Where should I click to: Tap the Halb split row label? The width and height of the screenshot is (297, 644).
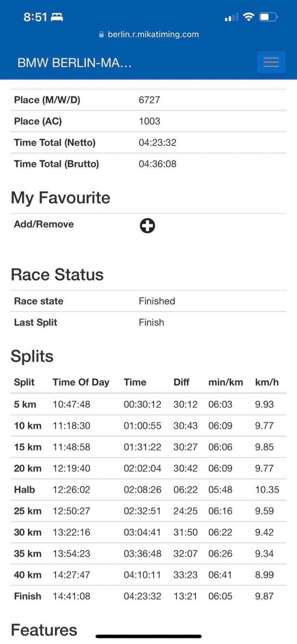[x=25, y=490]
